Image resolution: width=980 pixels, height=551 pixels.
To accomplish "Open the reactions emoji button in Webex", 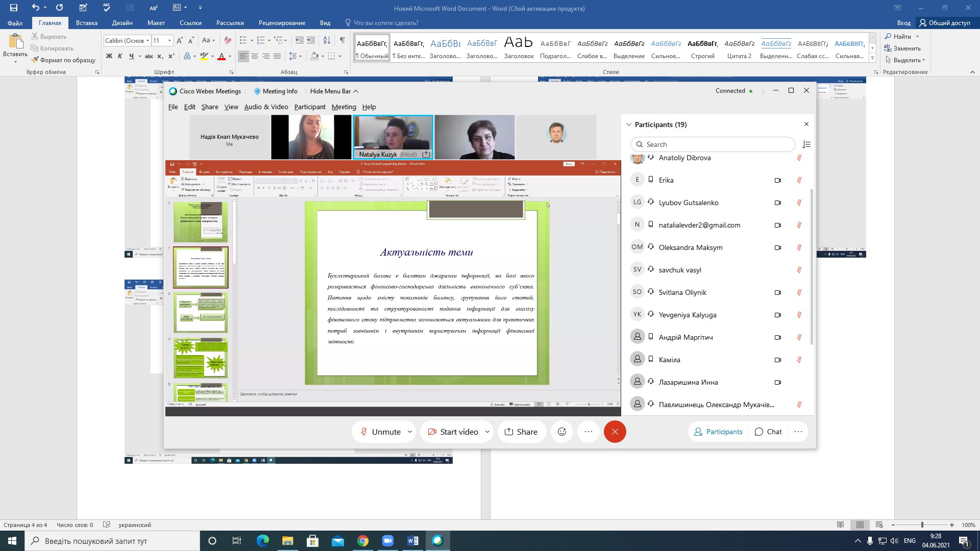I will (562, 432).
